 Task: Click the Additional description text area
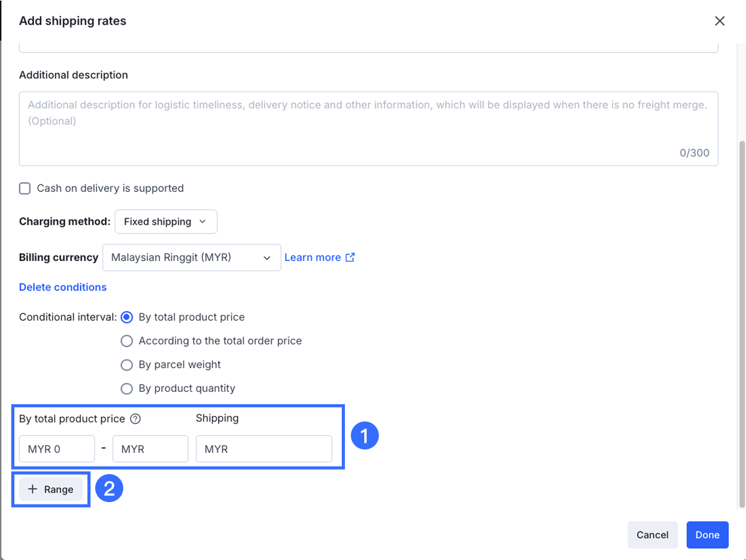click(x=368, y=128)
